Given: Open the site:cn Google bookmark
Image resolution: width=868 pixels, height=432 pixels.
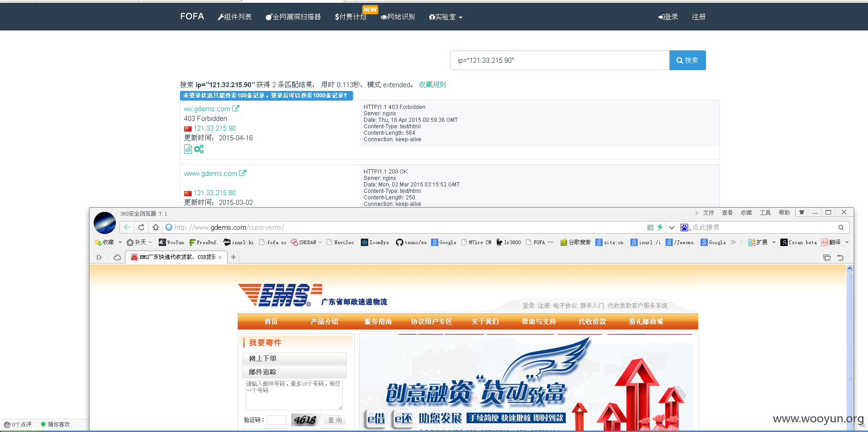Looking at the screenshot, I should click(x=610, y=242).
